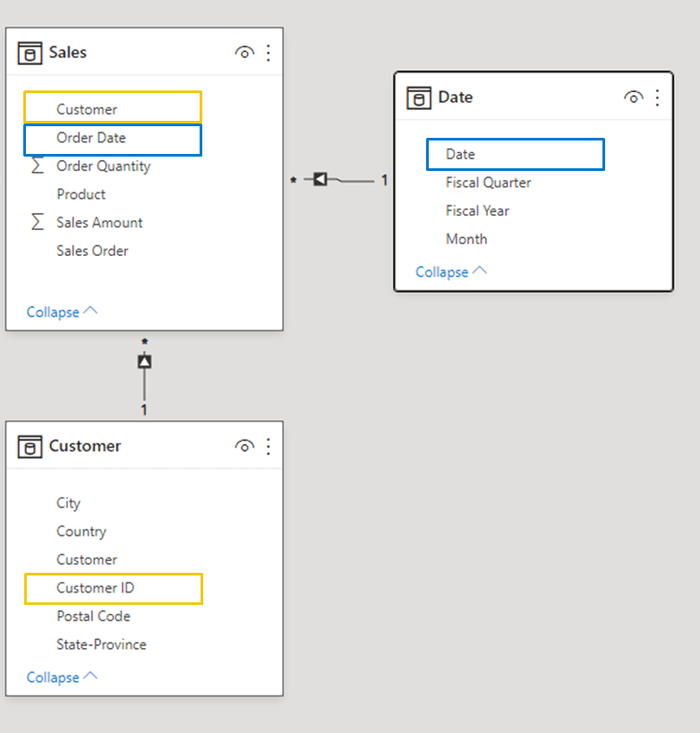Click the Sales-to-Date relationship arrow
The image size is (700, 733).
pos(320,180)
